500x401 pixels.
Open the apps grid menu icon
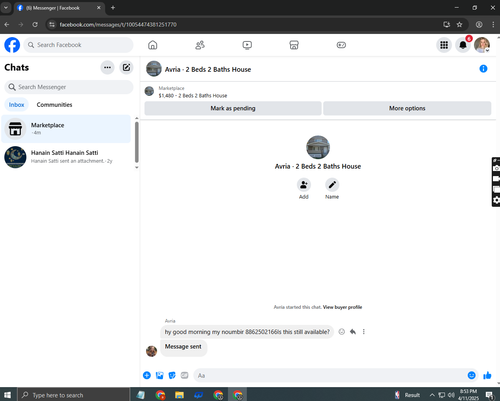pos(444,45)
